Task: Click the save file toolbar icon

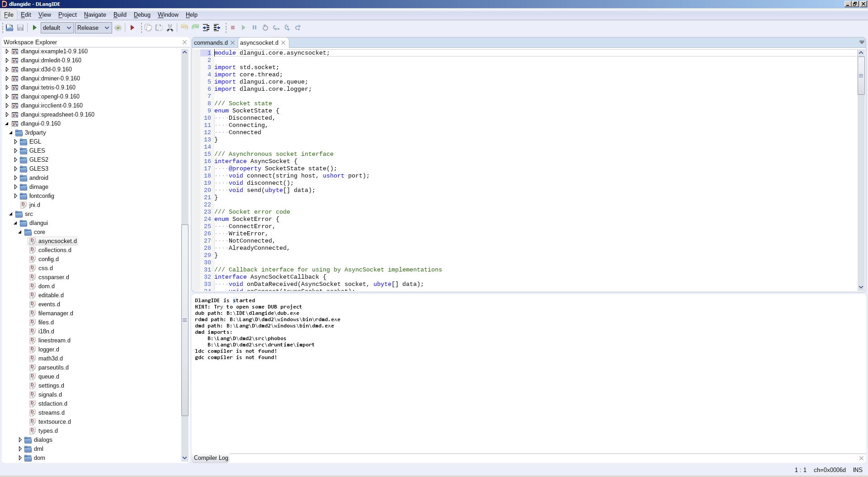Action: [20, 28]
